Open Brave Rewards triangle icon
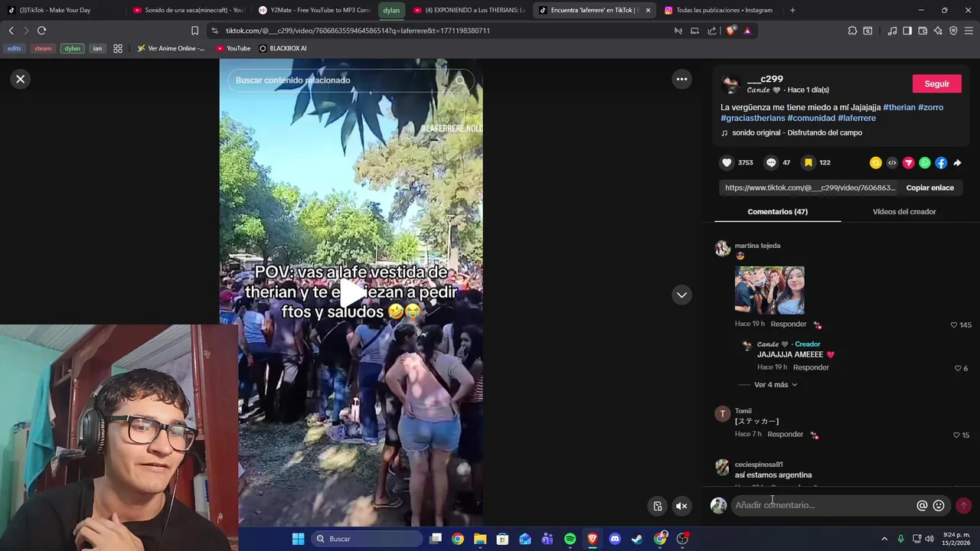Viewport: 980px width, 551px height. click(747, 31)
